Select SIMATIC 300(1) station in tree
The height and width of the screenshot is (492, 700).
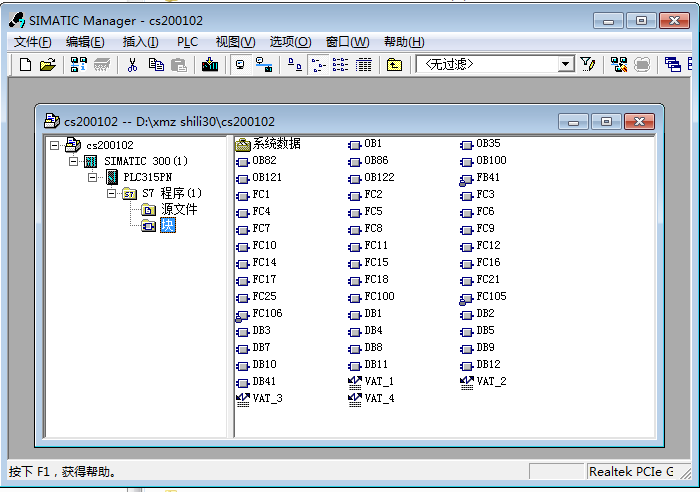pos(146,161)
